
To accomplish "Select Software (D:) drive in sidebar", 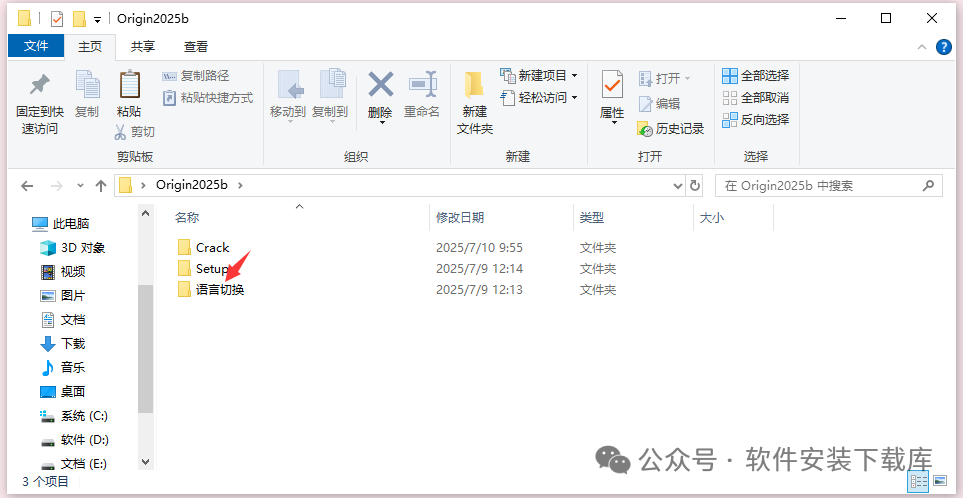I will tap(74, 440).
